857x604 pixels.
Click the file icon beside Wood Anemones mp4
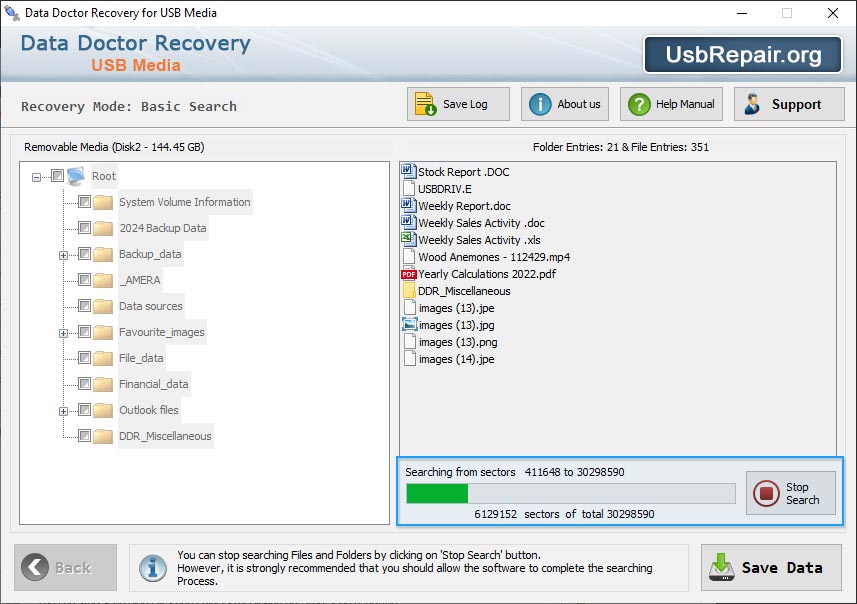(x=408, y=256)
